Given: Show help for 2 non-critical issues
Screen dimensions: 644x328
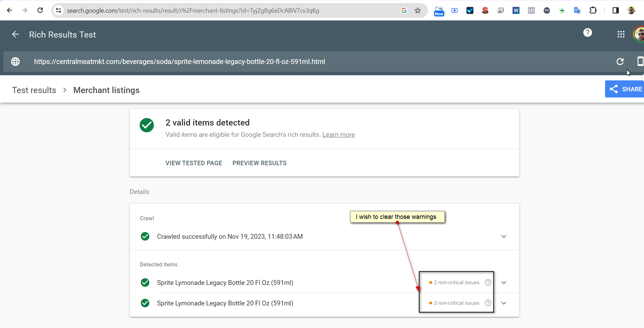Looking at the screenshot, I should [x=488, y=283].
